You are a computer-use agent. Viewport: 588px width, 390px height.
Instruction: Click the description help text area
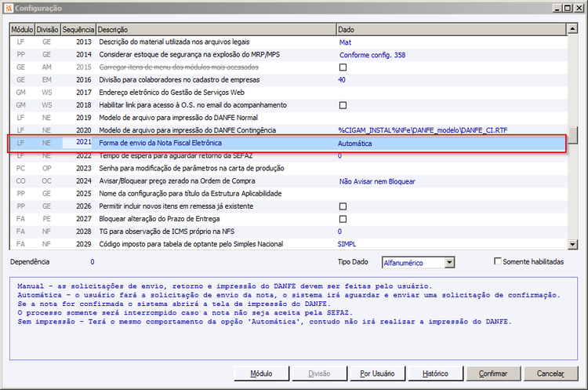(294, 319)
